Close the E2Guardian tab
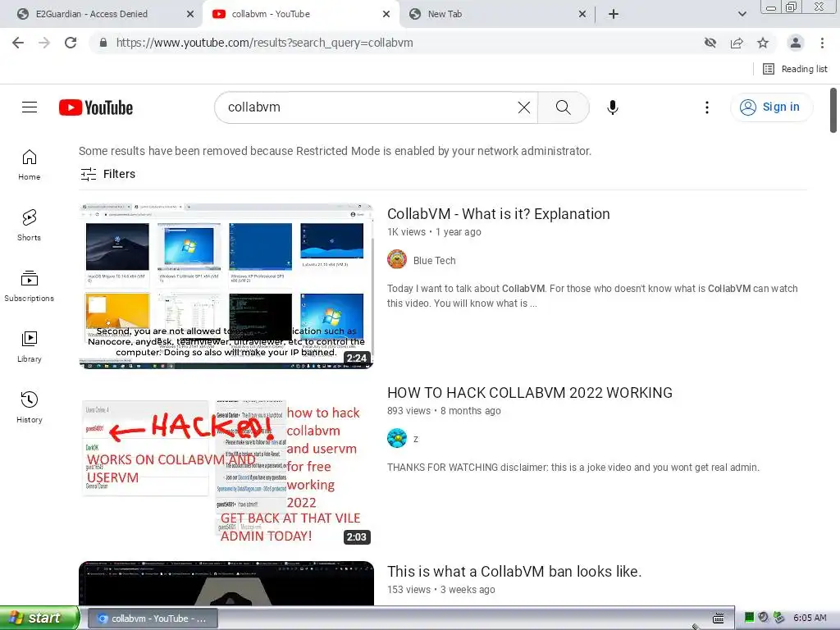The height and width of the screenshot is (630, 840). (190, 14)
